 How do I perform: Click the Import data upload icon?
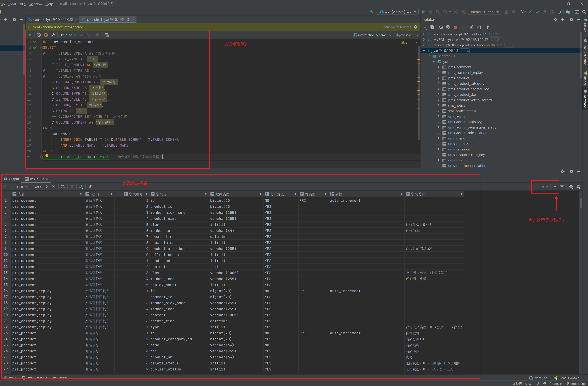pos(562,187)
